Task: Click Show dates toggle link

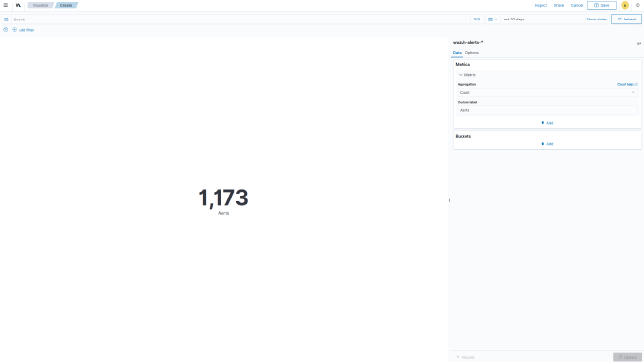Action: [x=596, y=20]
